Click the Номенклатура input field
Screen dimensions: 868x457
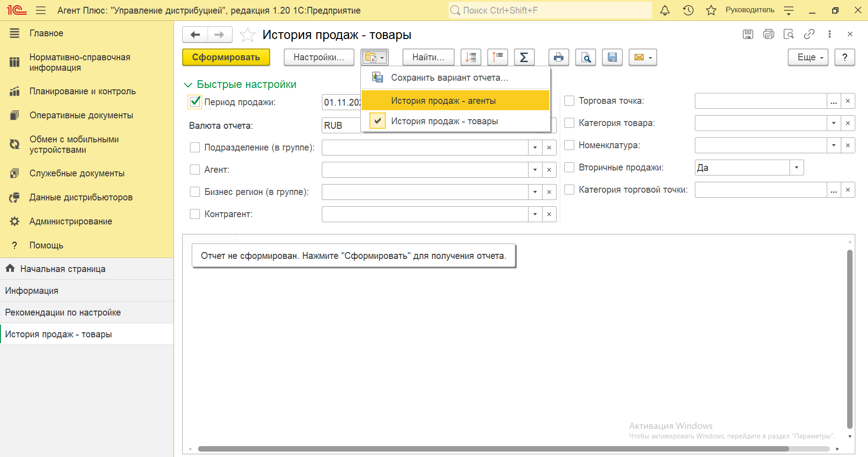[761, 145]
